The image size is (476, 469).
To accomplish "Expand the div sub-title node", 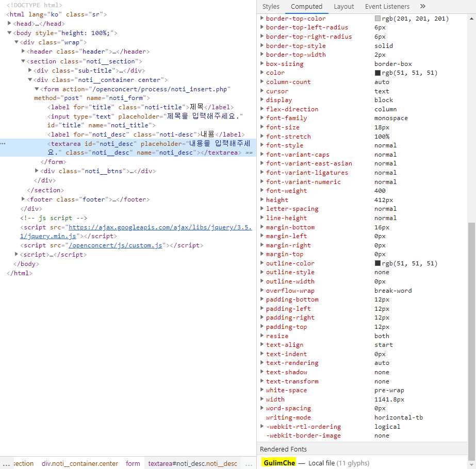I will 30,70.
